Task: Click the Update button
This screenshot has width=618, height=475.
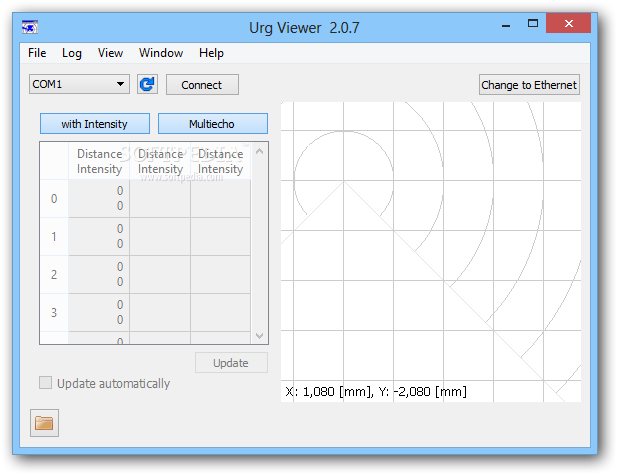Action: [231, 363]
